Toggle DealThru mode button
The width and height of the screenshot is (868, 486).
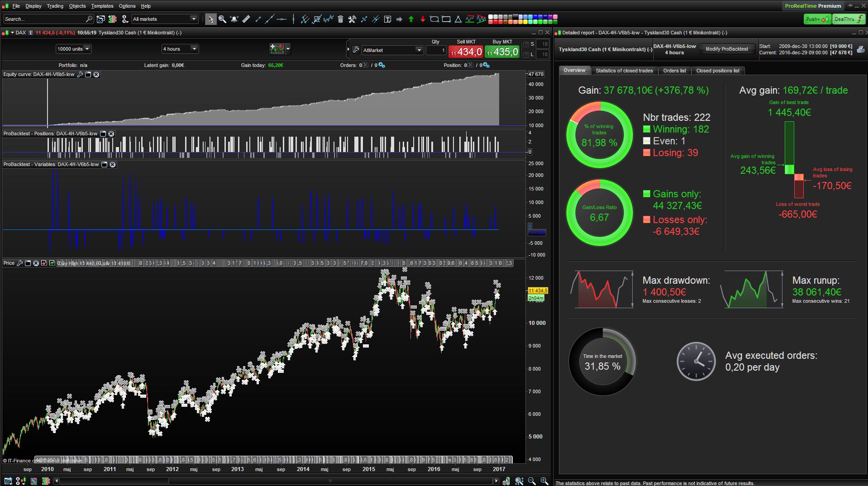pos(849,19)
